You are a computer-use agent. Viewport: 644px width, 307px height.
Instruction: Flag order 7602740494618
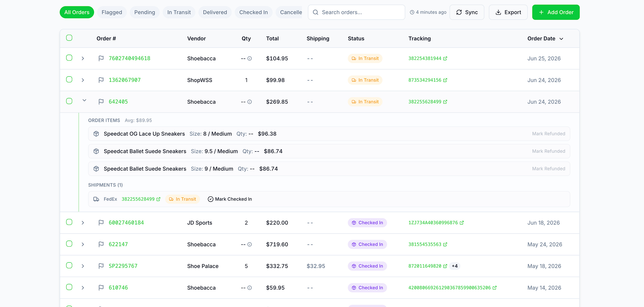(x=101, y=58)
